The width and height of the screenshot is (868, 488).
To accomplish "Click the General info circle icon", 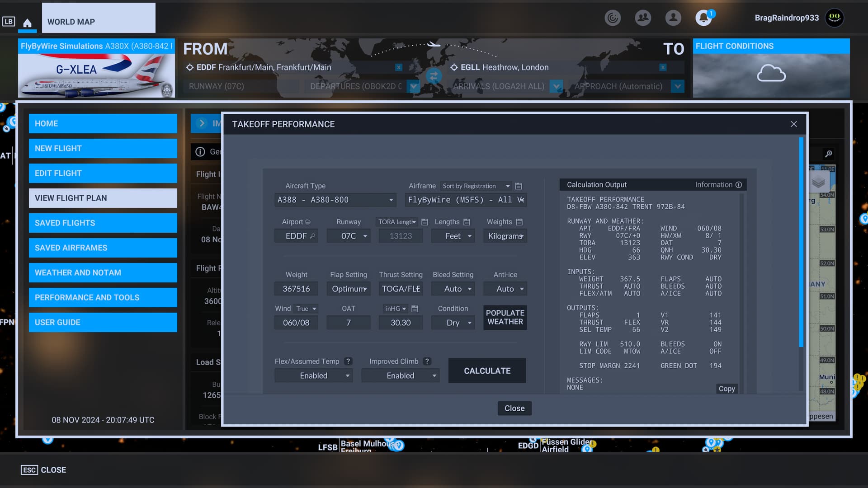I will [200, 152].
